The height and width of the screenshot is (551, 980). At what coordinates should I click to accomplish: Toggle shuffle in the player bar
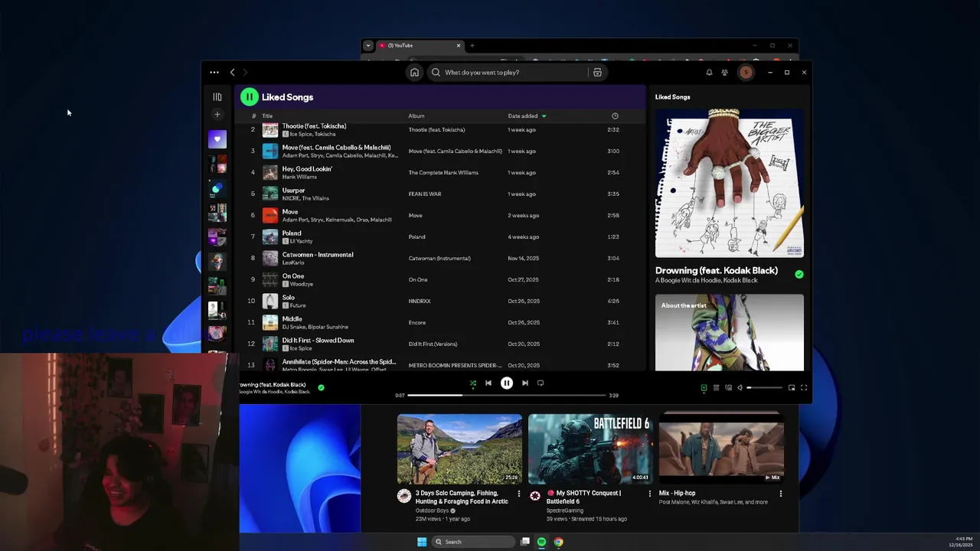(472, 383)
